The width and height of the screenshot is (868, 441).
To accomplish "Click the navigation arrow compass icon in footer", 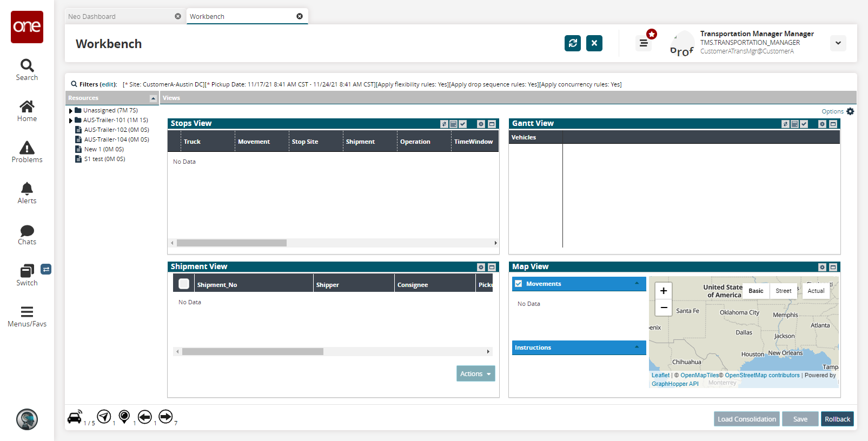I will tap(104, 416).
